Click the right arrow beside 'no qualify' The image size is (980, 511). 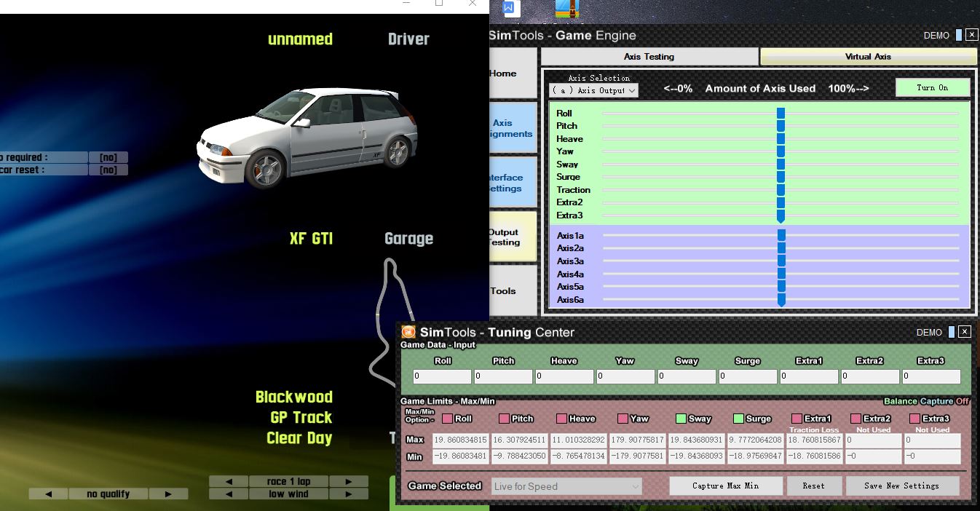pos(168,494)
